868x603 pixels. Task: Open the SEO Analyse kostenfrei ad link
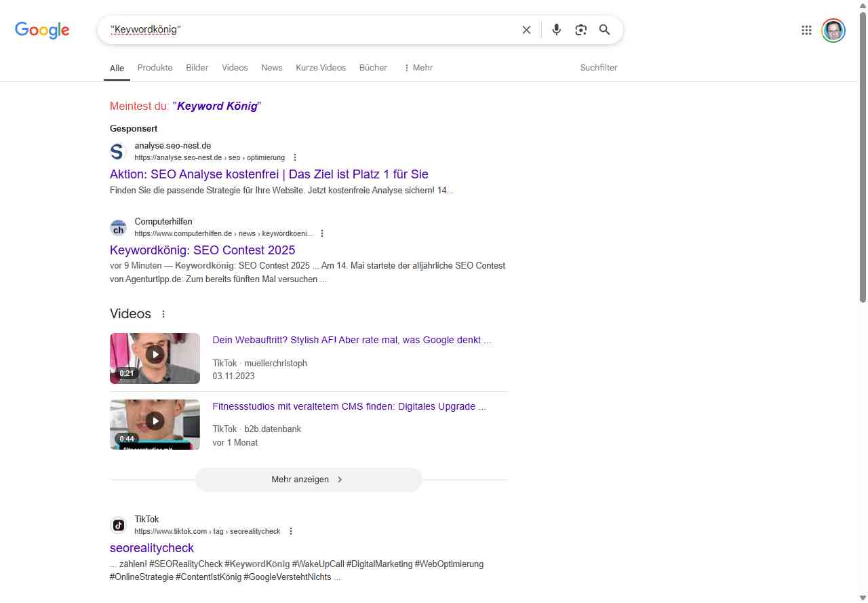tap(269, 174)
